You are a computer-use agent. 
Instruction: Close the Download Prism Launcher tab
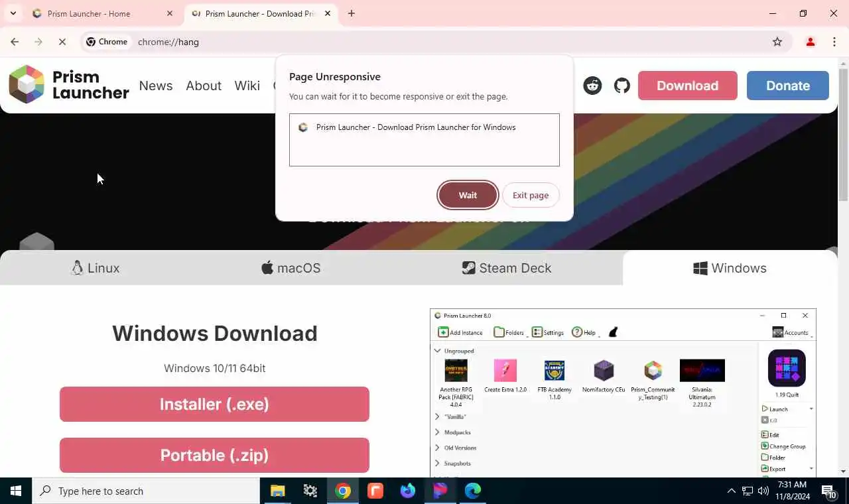pos(328,13)
